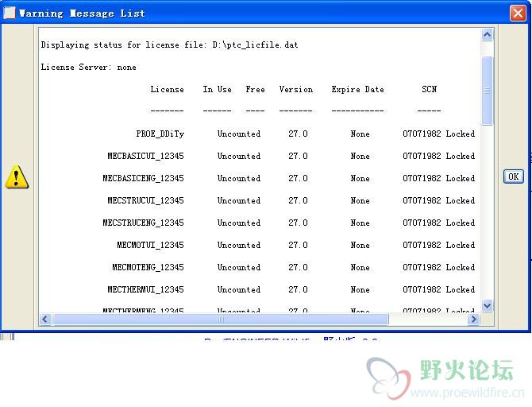
Task: Click the yellow warning exclamation icon
Action: [x=17, y=177]
